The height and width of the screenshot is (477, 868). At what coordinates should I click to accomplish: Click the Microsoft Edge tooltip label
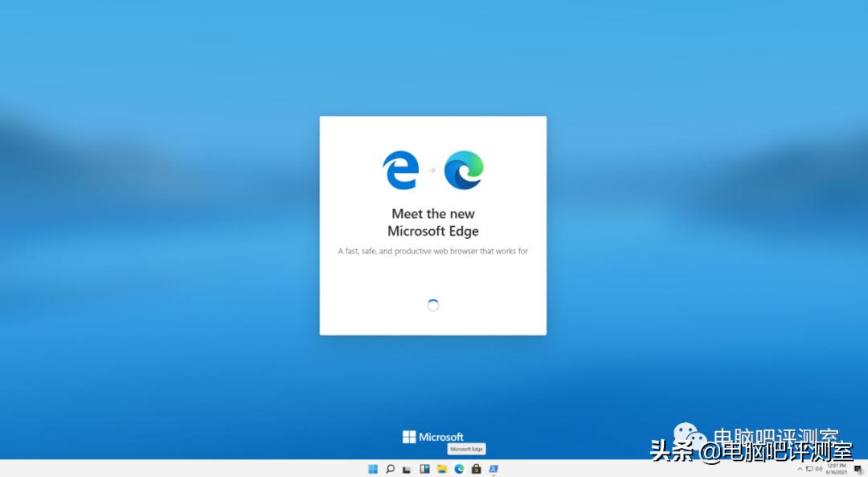466,450
